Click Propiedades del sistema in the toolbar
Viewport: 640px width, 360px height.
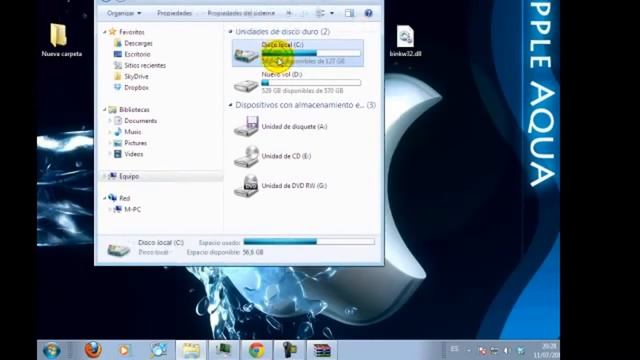[241, 13]
